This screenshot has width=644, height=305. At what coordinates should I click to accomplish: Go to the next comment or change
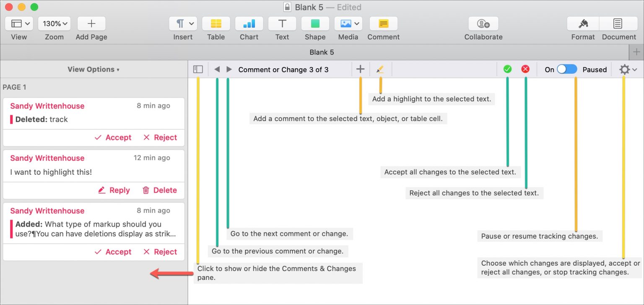(x=229, y=70)
